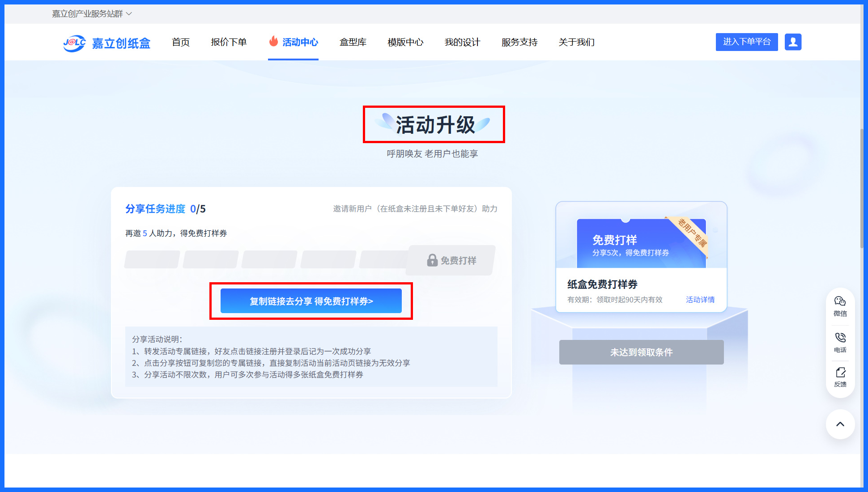Screen dimensions: 868x492
Task: Click the 分享活动说明 heading
Action: tap(157, 339)
